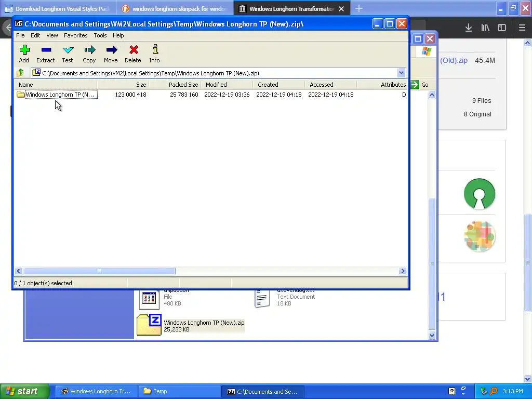The width and height of the screenshot is (532, 399).
Task: Click the browser page scrollbar down arrow
Action: tap(527, 379)
